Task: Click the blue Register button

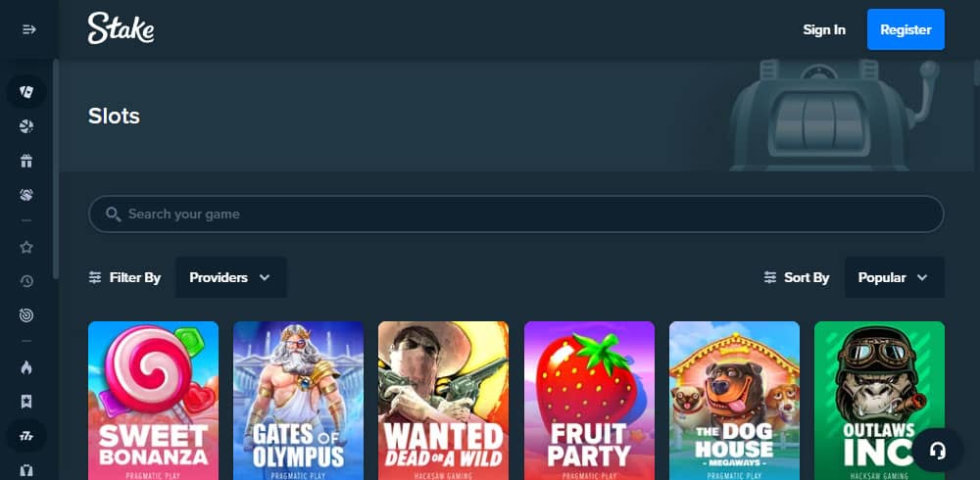Action: click(906, 29)
